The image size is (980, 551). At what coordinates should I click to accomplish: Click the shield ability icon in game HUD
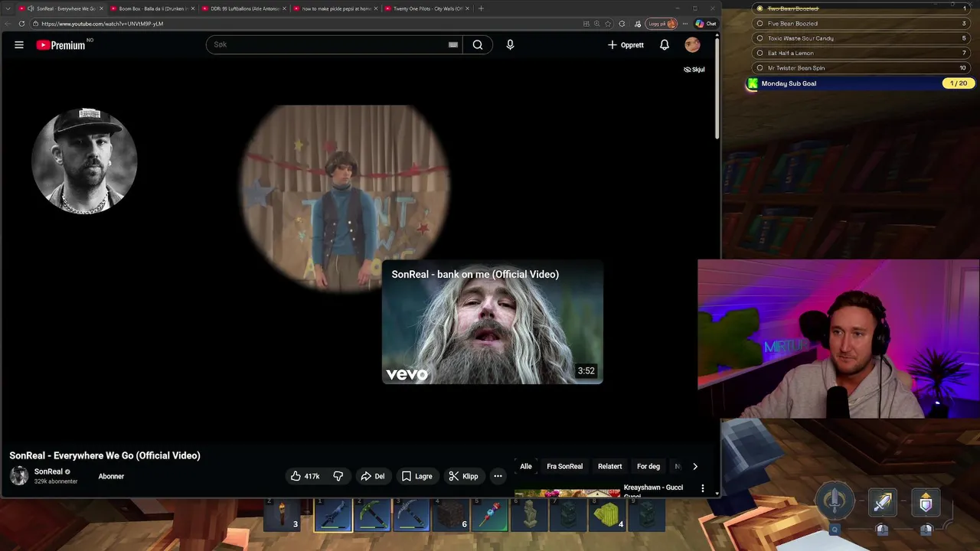[926, 502]
